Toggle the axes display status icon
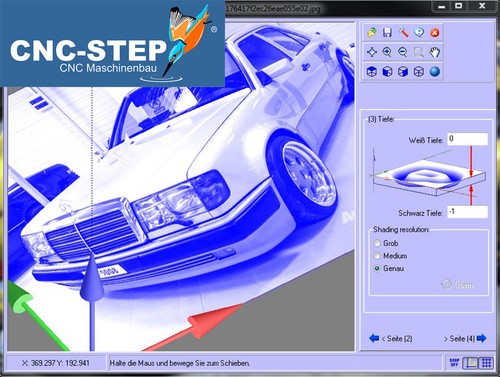Image resolution: width=500 pixels, height=377 pixels. [x=470, y=363]
